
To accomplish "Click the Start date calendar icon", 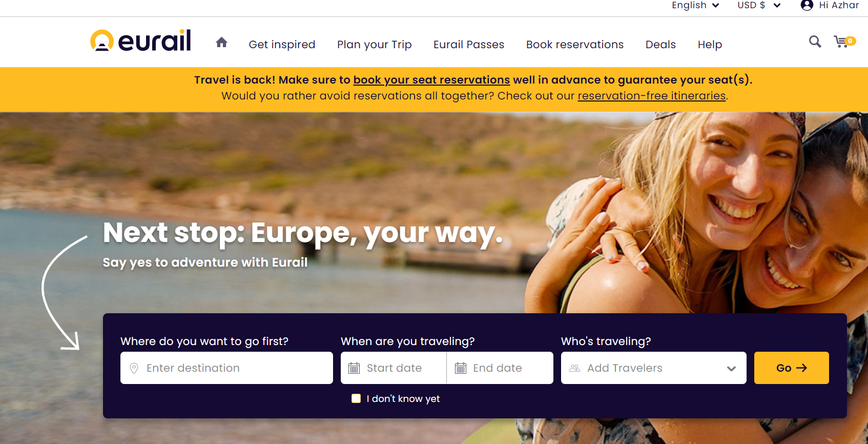I will (354, 368).
